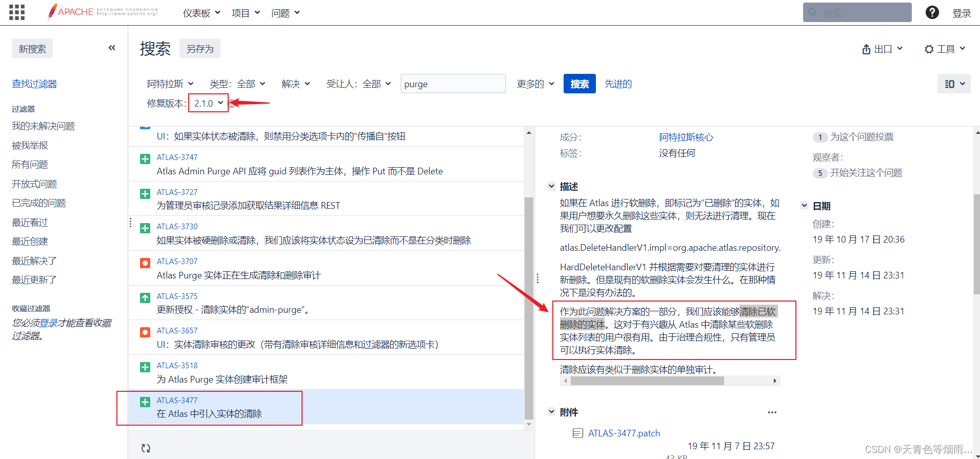Click the blue 搜索 search button
980x459 pixels.
pyautogui.click(x=579, y=84)
